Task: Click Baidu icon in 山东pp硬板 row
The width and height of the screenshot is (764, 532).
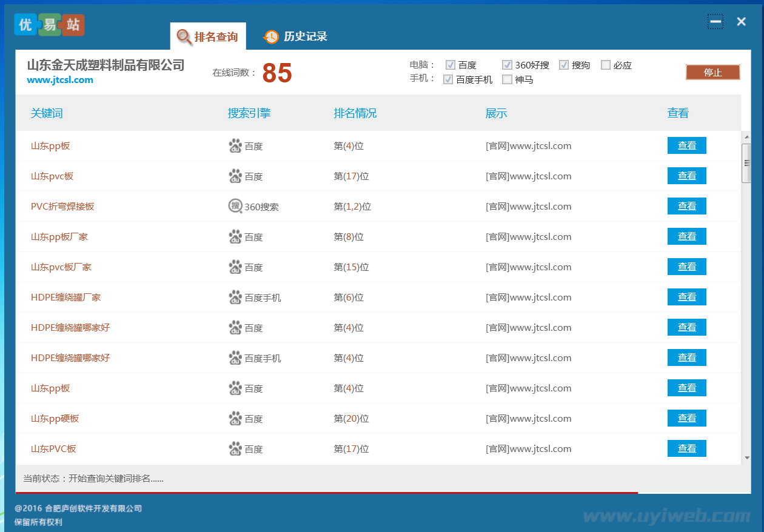Action: pos(235,419)
